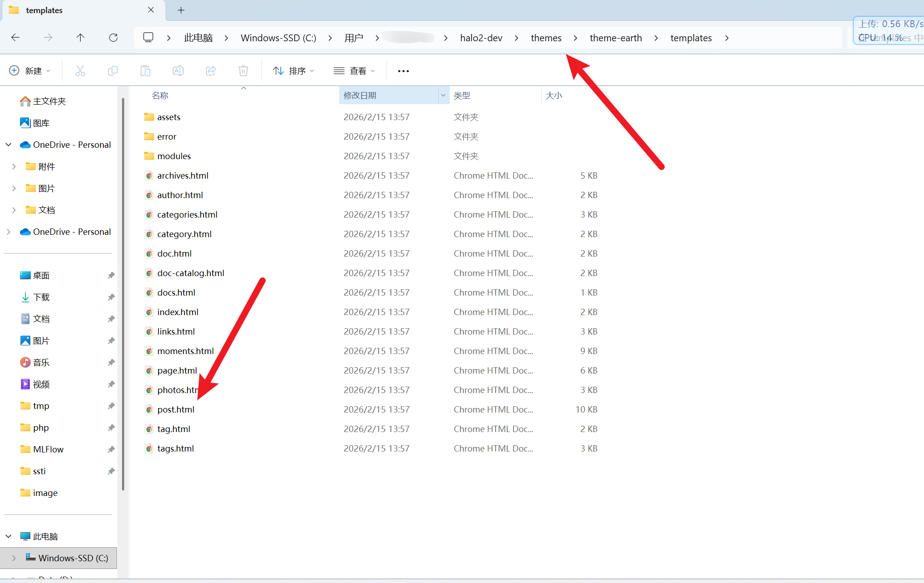This screenshot has height=583, width=924.
Task: Open the 修改日期 column filter arrow
Action: click(443, 95)
